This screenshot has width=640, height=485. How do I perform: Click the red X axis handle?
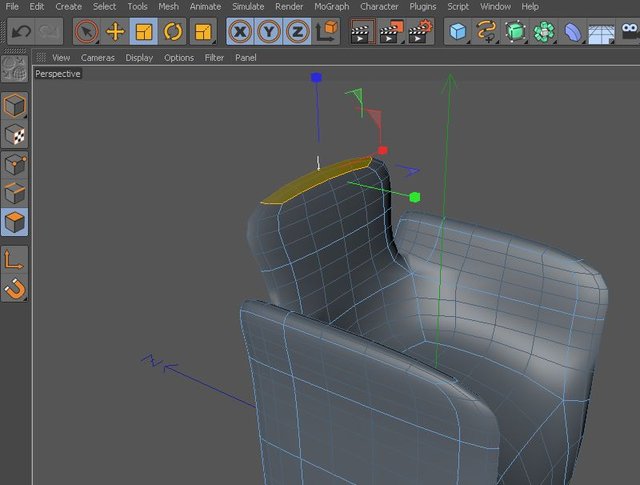[x=382, y=151]
